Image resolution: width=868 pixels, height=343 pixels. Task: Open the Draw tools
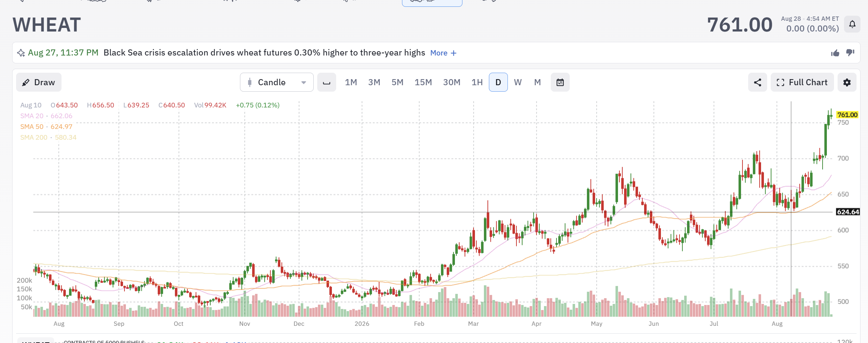pyautogui.click(x=39, y=82)
